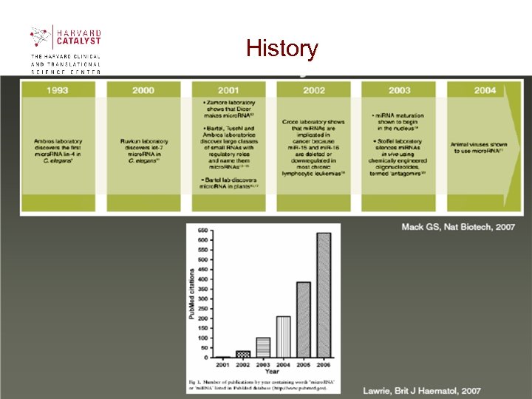Click the 2001 timeline header

coord(228,90)
